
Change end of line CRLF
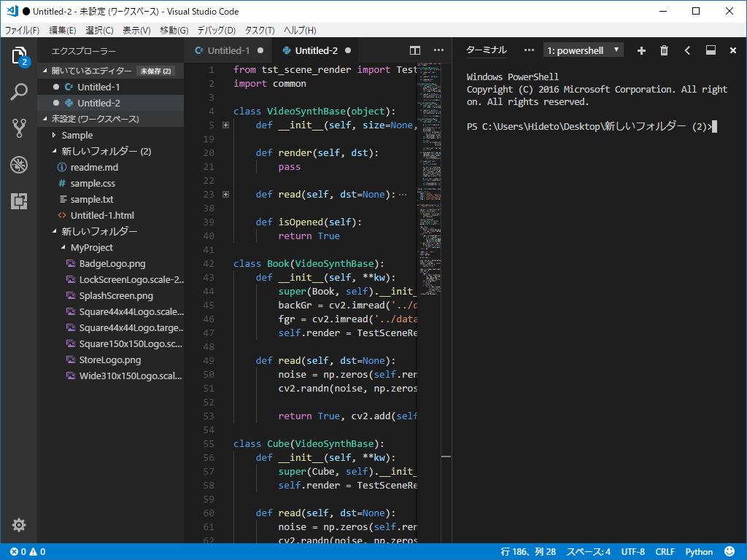point(665,551)
